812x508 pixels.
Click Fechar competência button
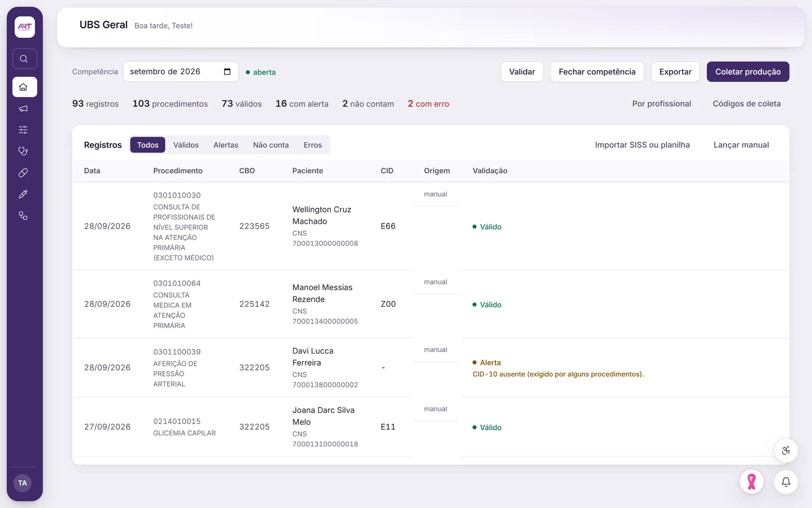click(x=597, y=72)
